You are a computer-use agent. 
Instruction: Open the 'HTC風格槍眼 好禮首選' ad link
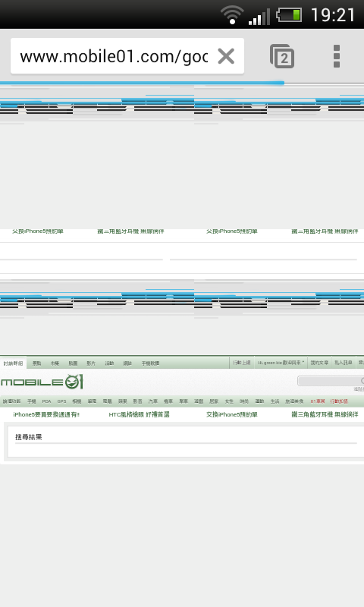140,414
